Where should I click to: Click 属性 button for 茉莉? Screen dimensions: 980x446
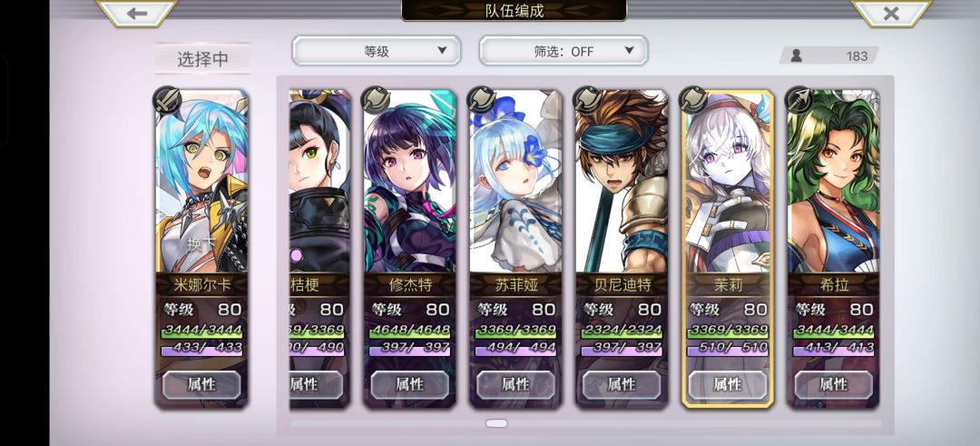[728, 385]
